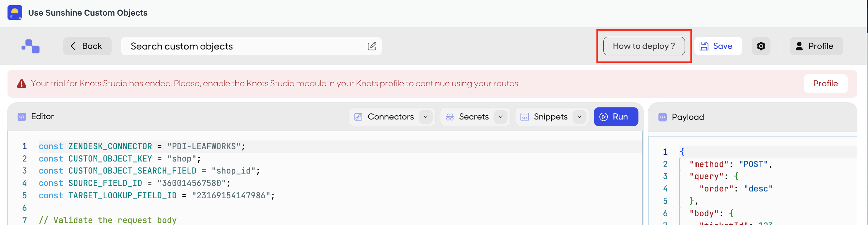Click the red trial warning triangle icon
The width and height of the screenshot is (868, 225).
tap(22, 83)
